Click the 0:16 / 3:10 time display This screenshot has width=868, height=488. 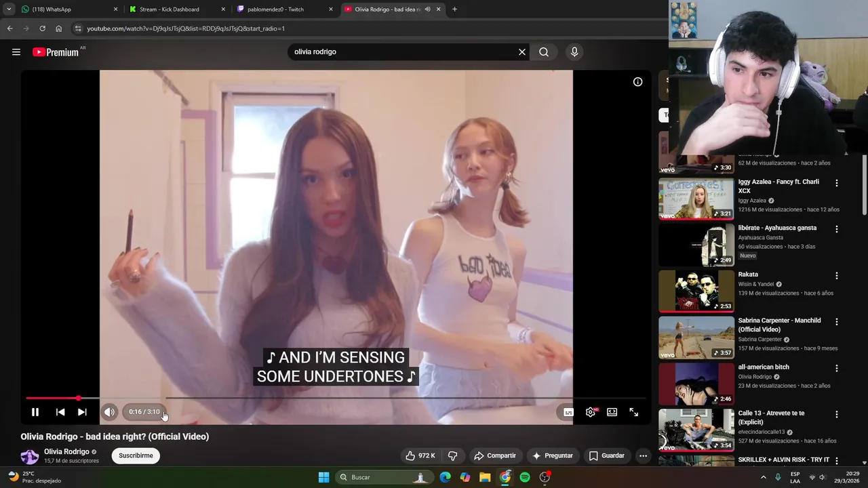coord(144,412)
